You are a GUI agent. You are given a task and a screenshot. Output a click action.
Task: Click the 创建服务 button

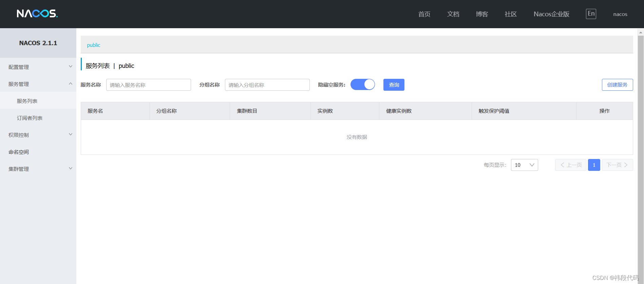[x=618, y=85]
